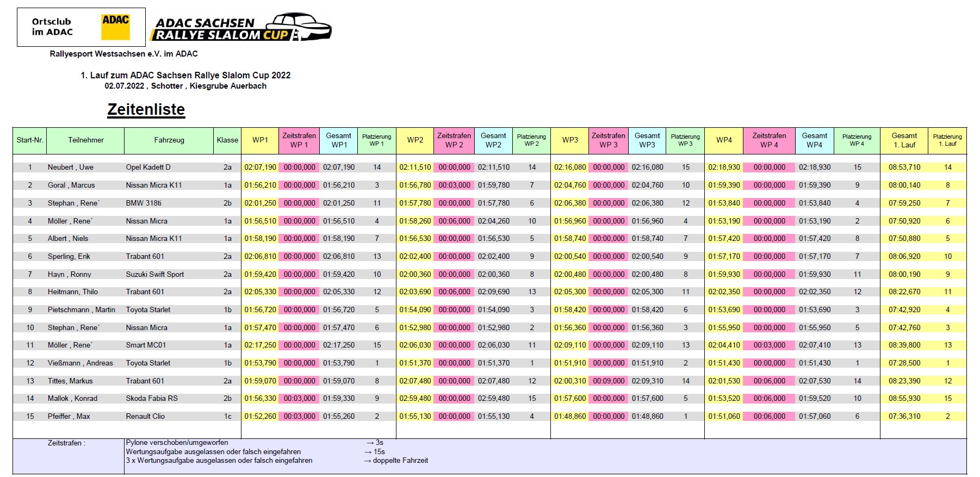The height and width of the screenshot is (477, 980).
Task: Click the "Start-Nr." column header
Action: pos(30,140)
